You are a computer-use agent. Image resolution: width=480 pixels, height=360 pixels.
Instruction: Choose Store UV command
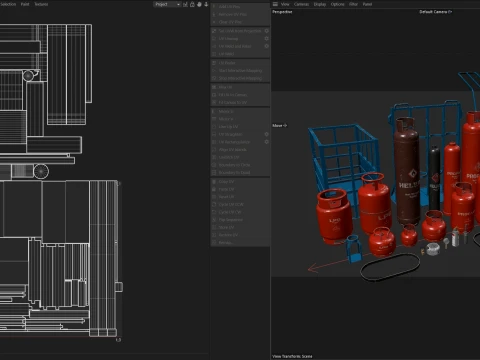[240, 227]
